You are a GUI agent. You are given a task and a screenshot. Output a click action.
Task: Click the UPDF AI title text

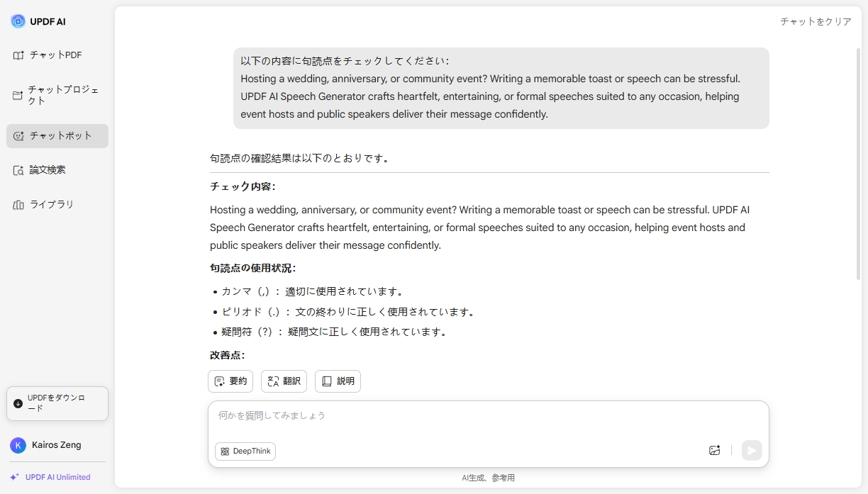[48, 22]
